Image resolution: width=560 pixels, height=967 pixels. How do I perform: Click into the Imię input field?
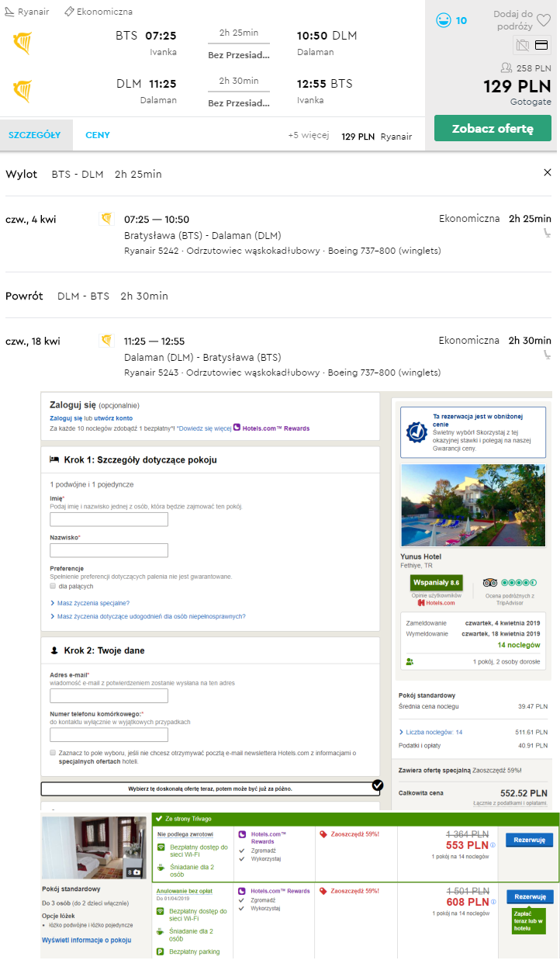[x=109, y=519]
